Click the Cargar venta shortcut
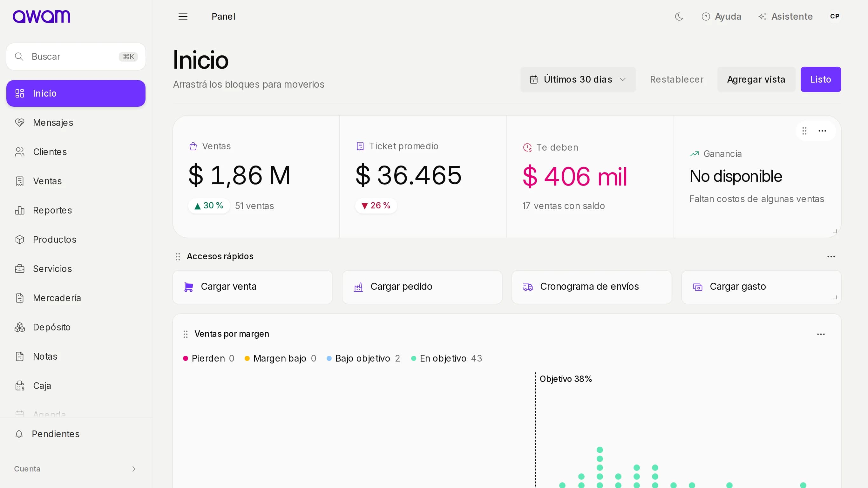 [x=253, y=287]
